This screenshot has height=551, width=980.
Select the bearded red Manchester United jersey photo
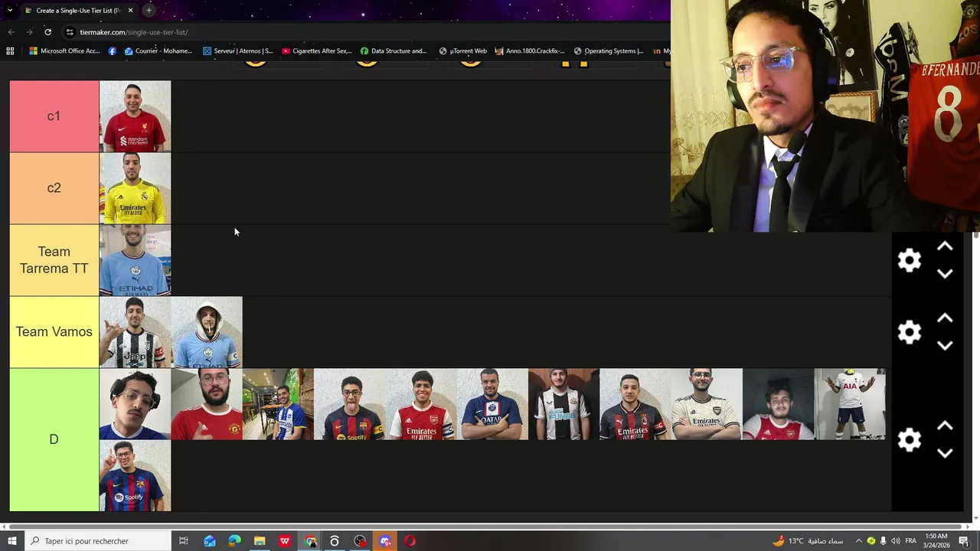pos(207,404)
